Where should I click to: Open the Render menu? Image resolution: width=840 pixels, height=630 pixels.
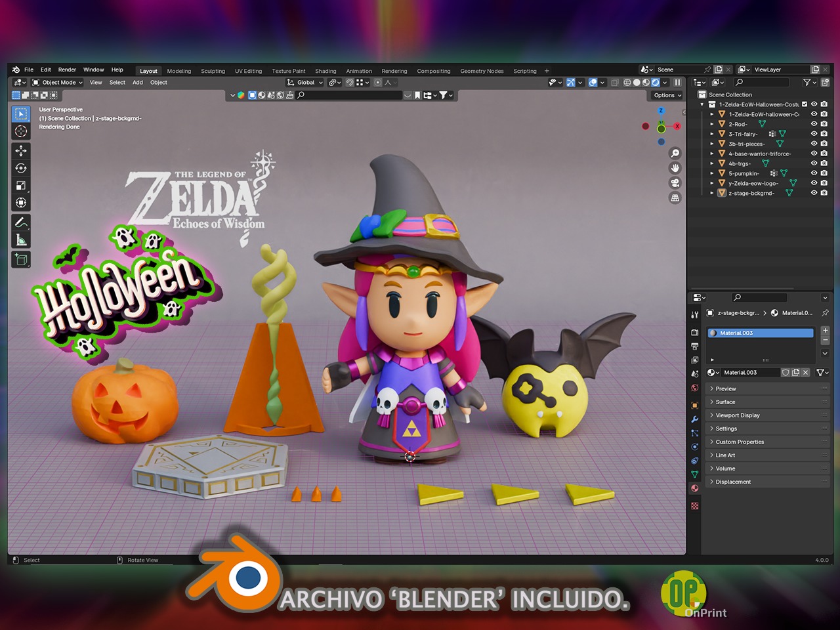[x=67, y=70]
